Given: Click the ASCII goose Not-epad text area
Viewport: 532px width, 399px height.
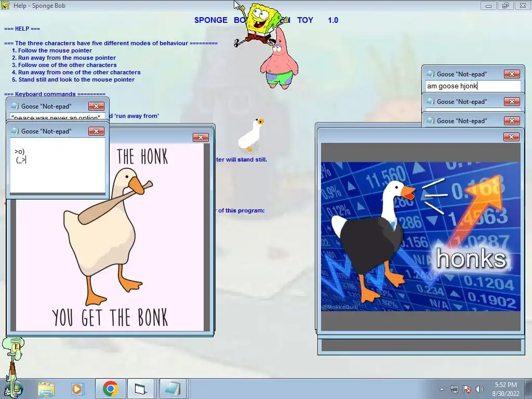Looking at the screenshot, I should (58, 166).
